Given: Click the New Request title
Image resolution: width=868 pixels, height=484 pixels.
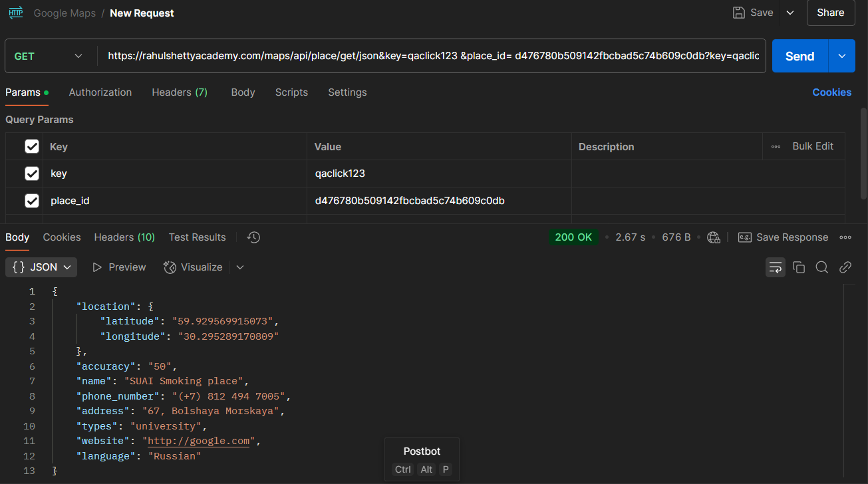Looking at the screenshot, I should tap(142, 13).
